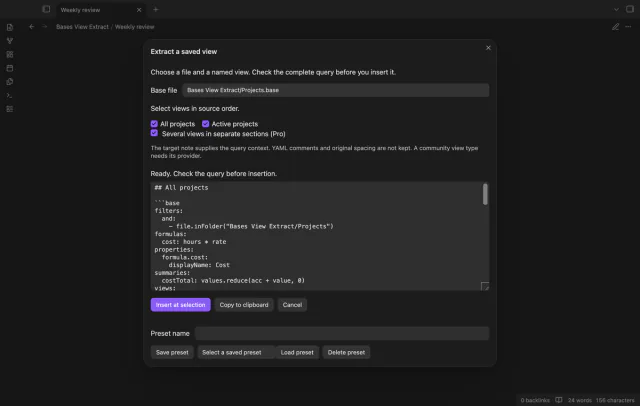
Task: Click the insert template ribbon icon
Action: point(10,82)
